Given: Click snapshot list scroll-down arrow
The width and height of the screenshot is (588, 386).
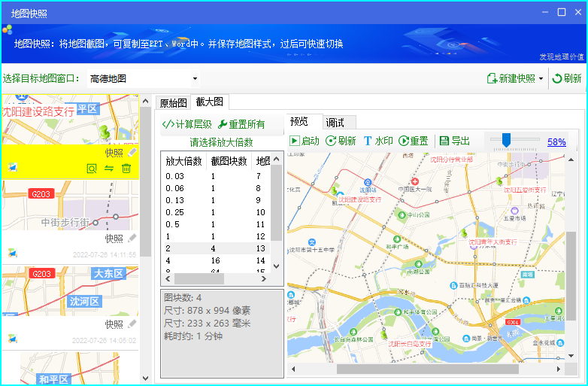Looking at the screenshot, I should [x=146, y=378].
